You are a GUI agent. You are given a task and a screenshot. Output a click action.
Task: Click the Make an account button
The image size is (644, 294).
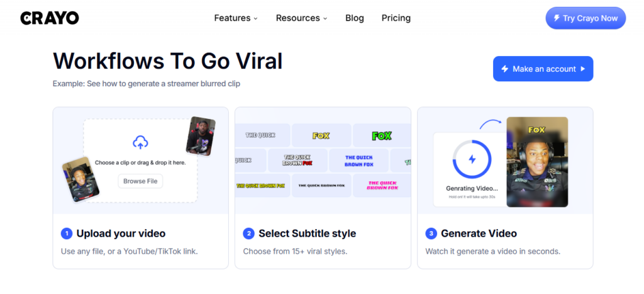[x=543, y=69]
